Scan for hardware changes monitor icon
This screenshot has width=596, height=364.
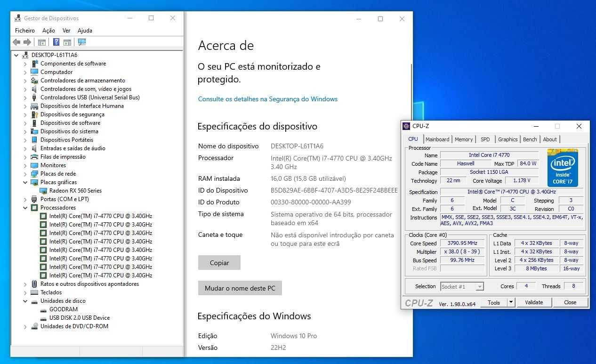(82, 42)
